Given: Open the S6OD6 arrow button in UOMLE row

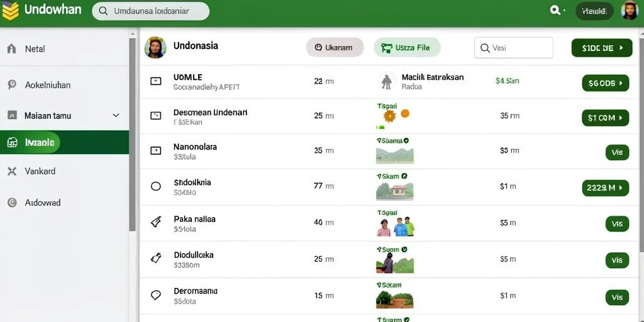Looking at the screenshot, I should [x=606, y=83].
